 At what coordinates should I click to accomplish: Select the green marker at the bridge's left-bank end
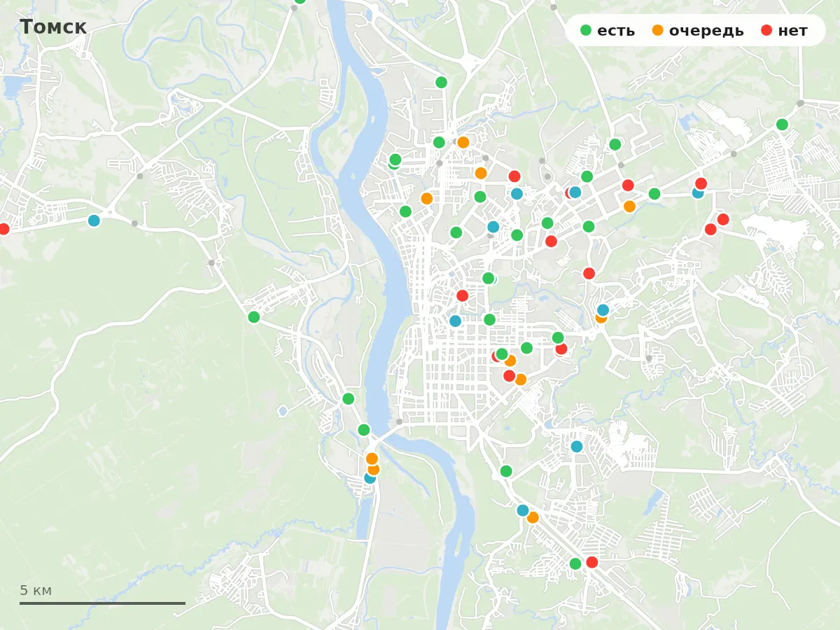363,430
